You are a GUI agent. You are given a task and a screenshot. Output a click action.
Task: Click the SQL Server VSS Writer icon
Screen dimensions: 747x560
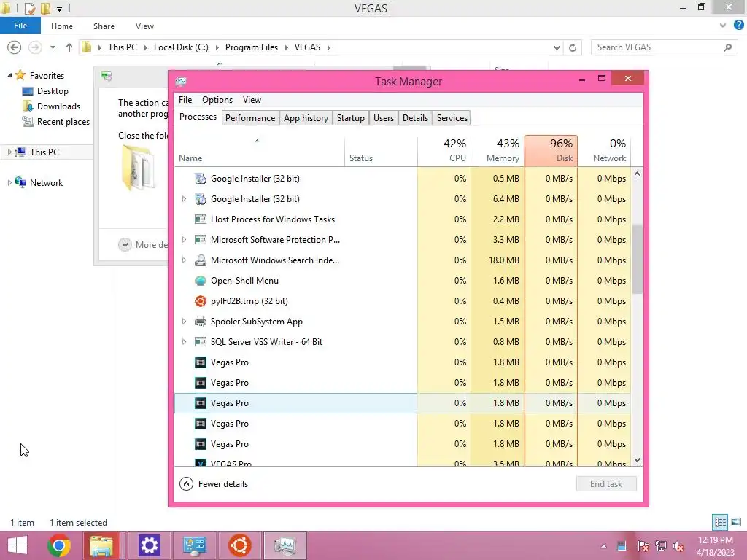point(201,342)
